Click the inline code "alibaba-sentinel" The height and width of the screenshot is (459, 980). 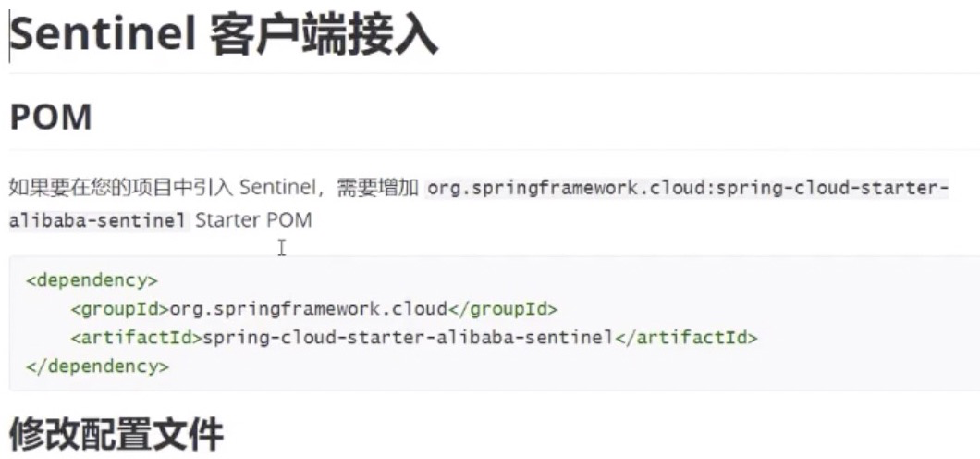97,220
